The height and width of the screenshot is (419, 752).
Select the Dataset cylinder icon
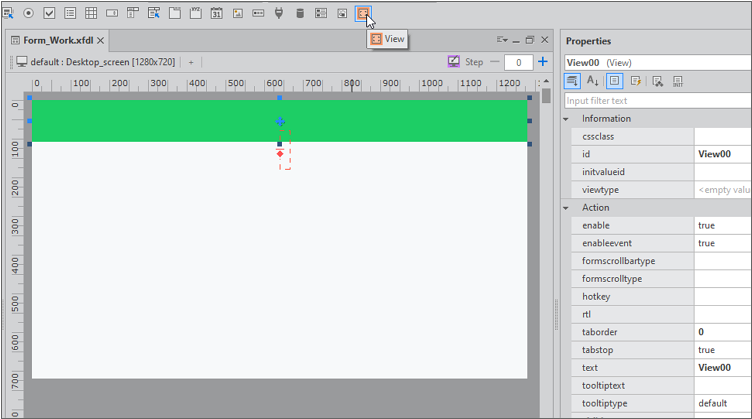coord(300,14)
